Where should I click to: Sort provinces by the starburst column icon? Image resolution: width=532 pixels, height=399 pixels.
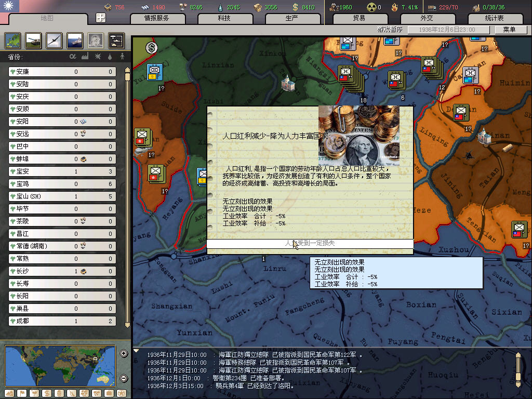pos(98,56)
